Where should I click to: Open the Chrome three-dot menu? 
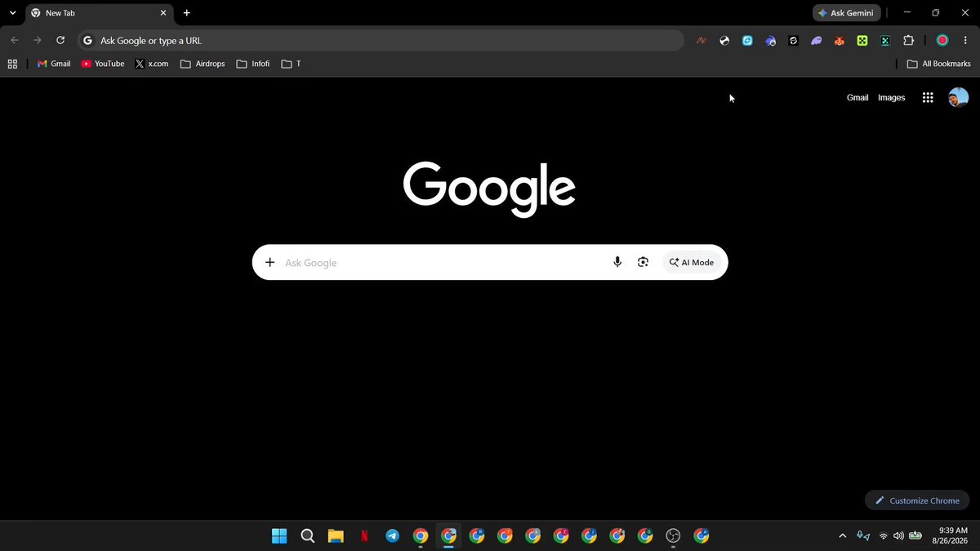[965, 40]
